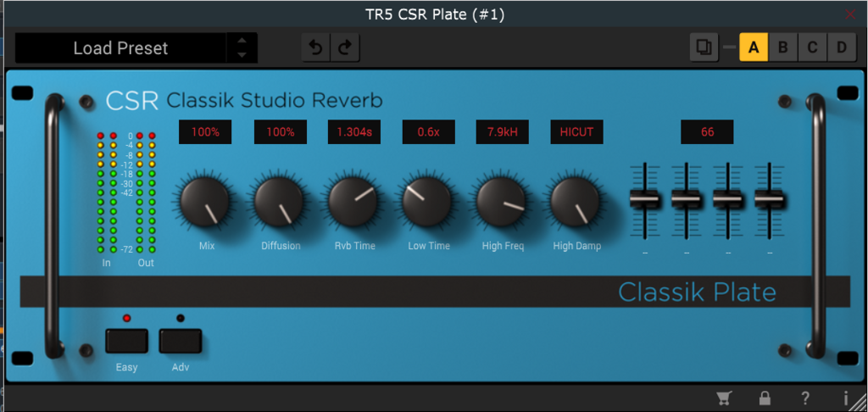Click the 66 value display above faders
The width and height of the screenshot is (868, 412).
pos(707,132)
